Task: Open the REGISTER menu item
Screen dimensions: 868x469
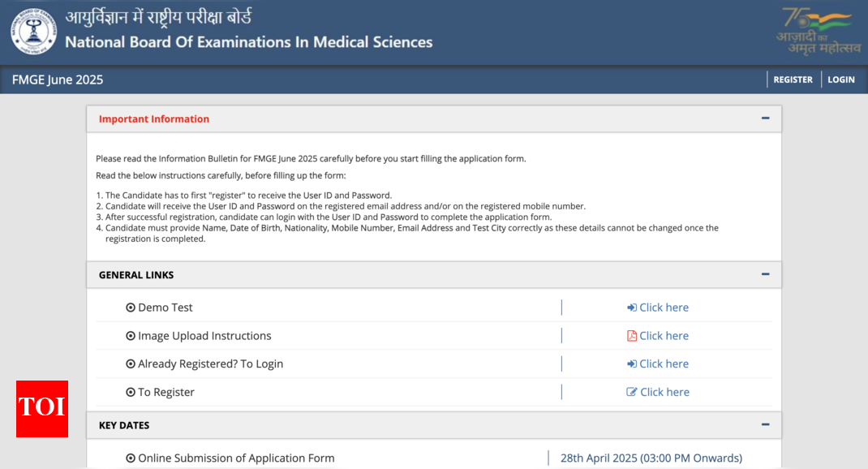Action: coord(793,80)
